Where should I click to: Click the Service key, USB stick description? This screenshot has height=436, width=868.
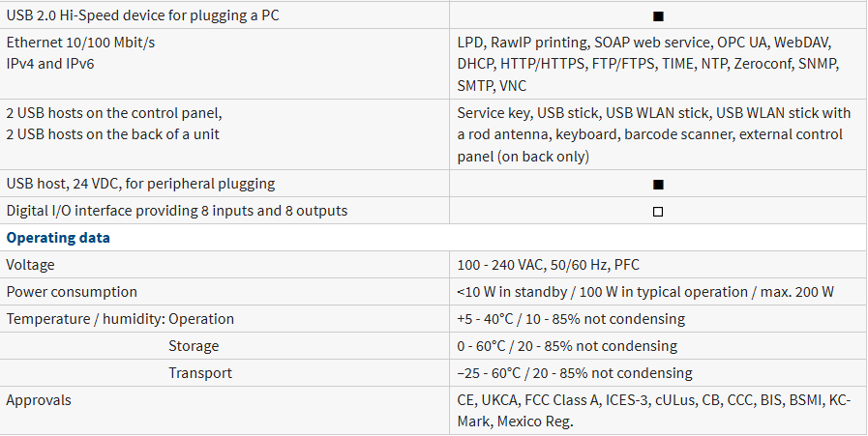[x=654, y=134]
